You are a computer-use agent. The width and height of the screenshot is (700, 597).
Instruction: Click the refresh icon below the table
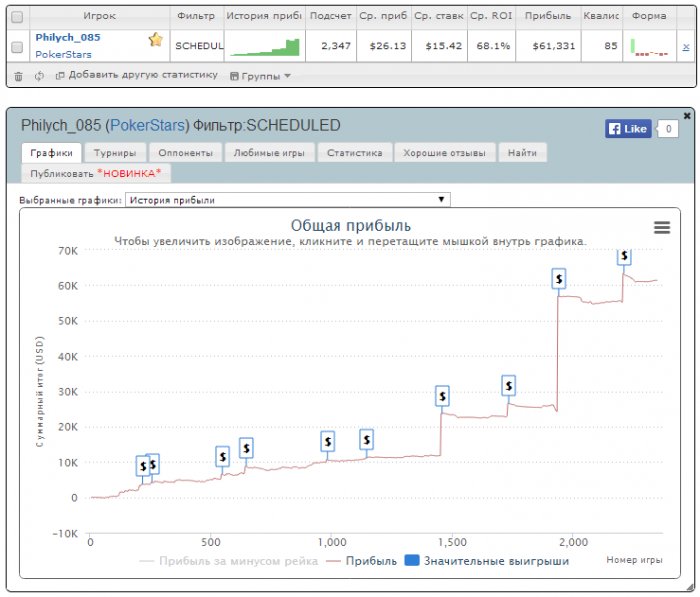pyautogui.click(x=39, y=76)
